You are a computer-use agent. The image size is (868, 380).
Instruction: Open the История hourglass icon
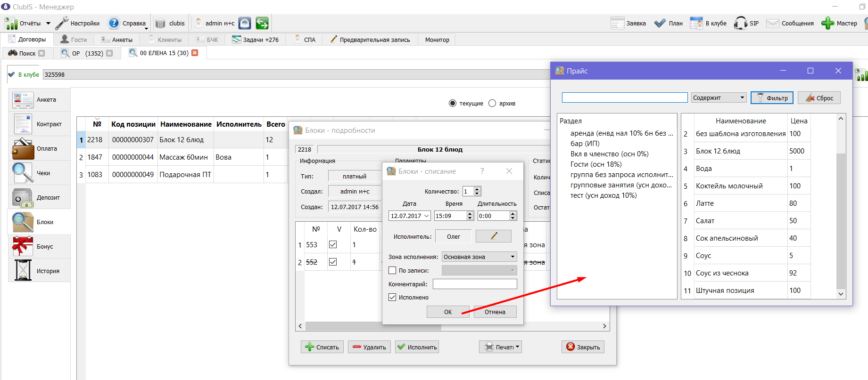click(23, 271)
